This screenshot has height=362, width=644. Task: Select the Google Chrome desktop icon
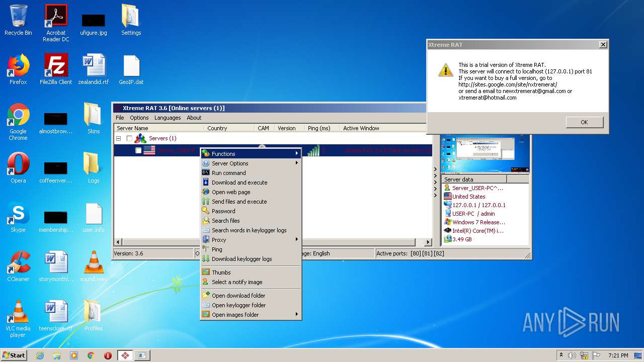(x=18, y=122)
